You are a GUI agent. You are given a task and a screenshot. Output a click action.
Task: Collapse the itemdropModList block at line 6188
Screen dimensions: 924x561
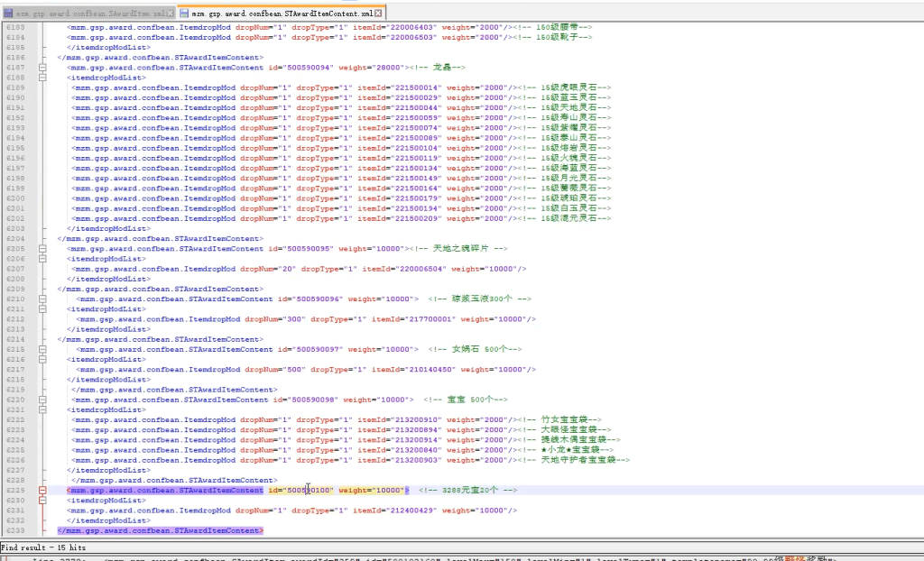pyautogui.click(x=42, y=78)
